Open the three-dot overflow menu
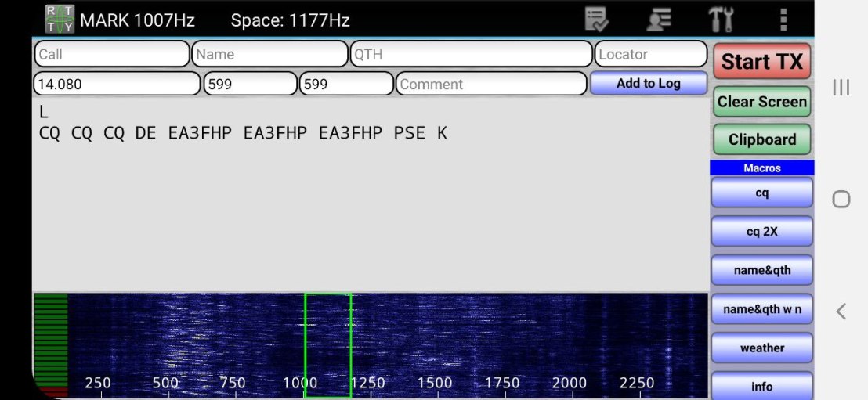 tap(783, 20)
